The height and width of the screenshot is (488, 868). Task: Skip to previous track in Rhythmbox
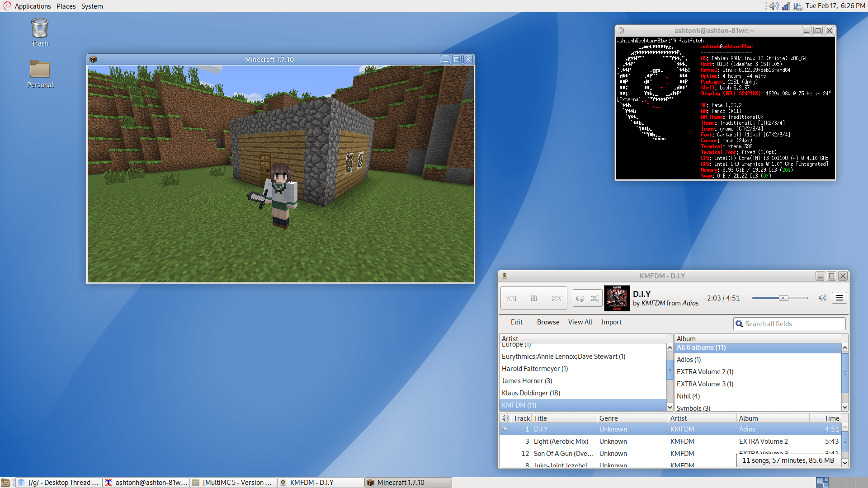[511, 298]
